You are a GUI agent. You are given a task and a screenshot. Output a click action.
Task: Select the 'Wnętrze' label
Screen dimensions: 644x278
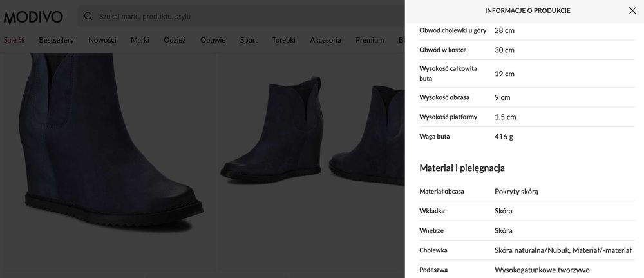coord(431,230)
